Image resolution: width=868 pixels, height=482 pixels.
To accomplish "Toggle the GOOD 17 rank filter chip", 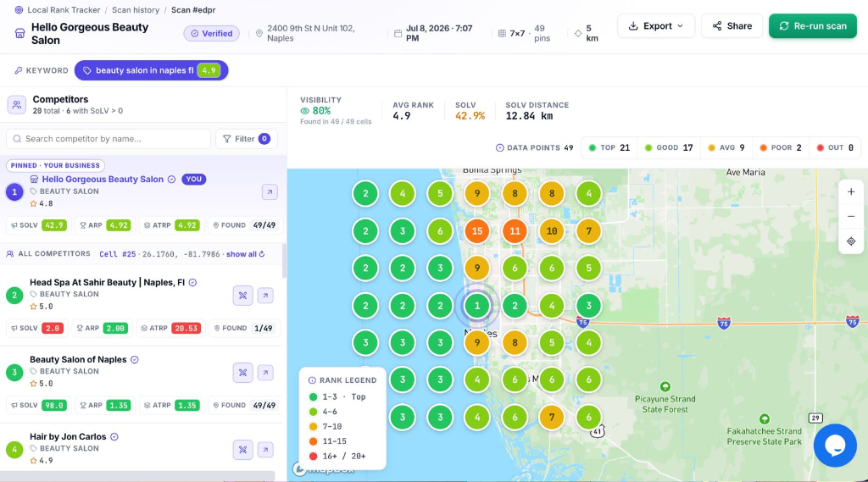I will pyautogui.click(x=669, y=147).
